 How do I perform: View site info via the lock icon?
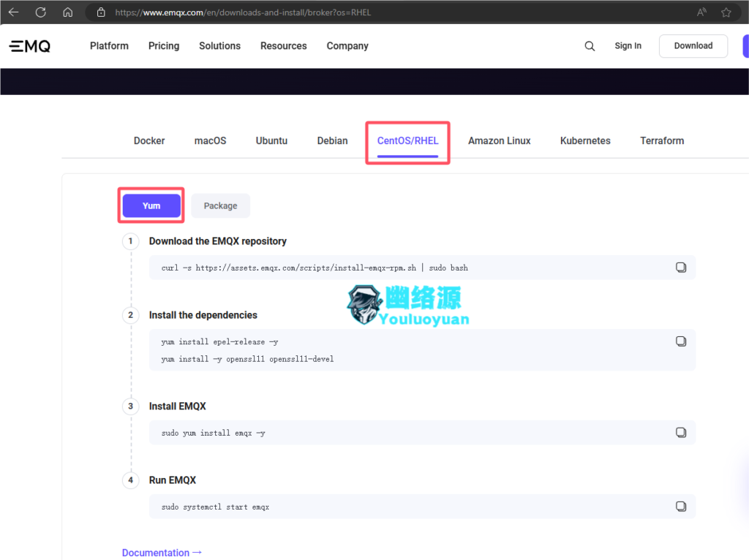coord(101,12)
